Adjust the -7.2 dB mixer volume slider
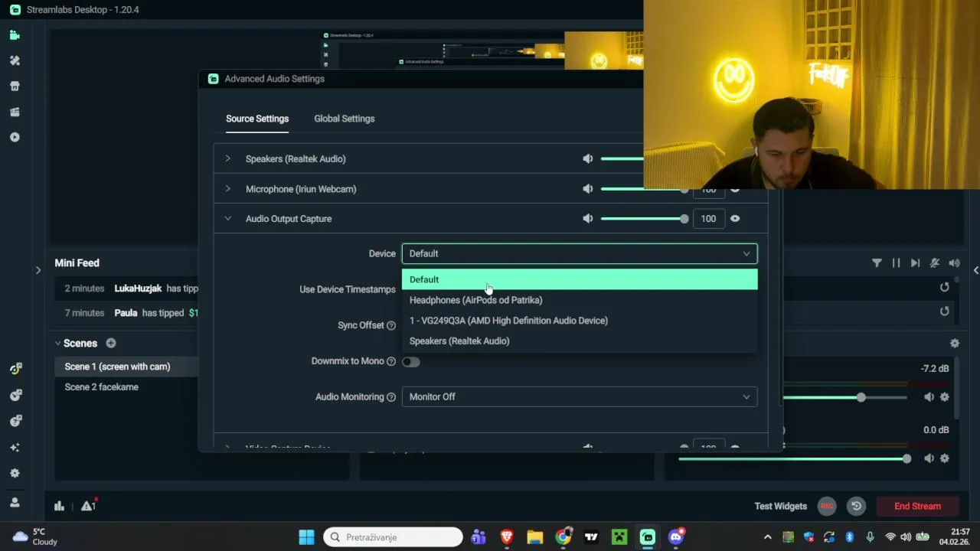Image resolution: width=980 pixels, height=551 pixels. pos(846,397)
